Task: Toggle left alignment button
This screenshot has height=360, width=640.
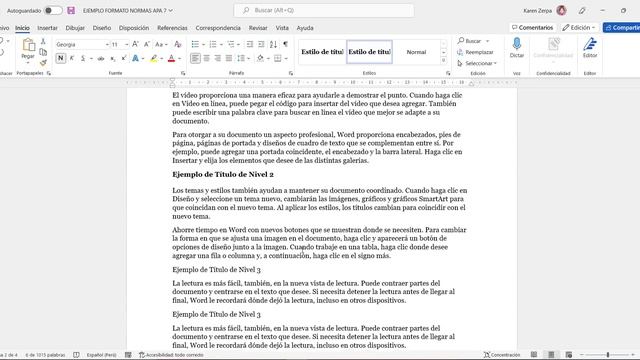Action: [195, 59]
